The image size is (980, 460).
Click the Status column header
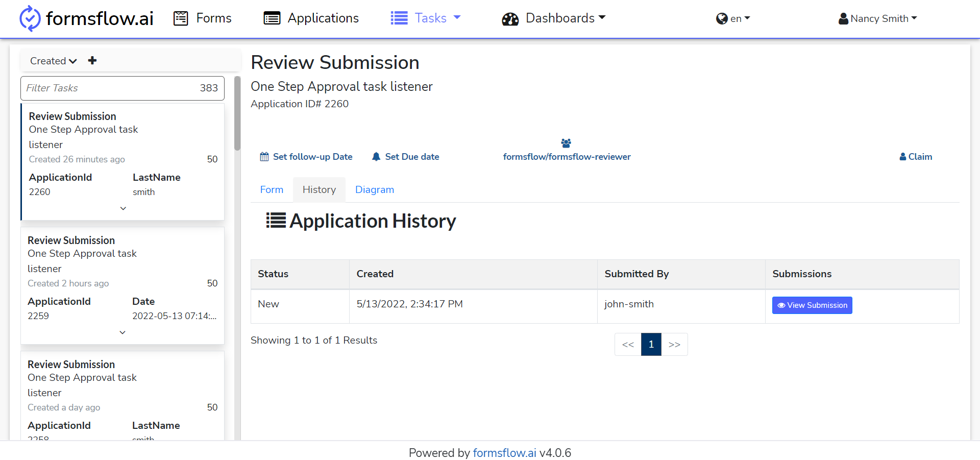(x=300, y=274)
